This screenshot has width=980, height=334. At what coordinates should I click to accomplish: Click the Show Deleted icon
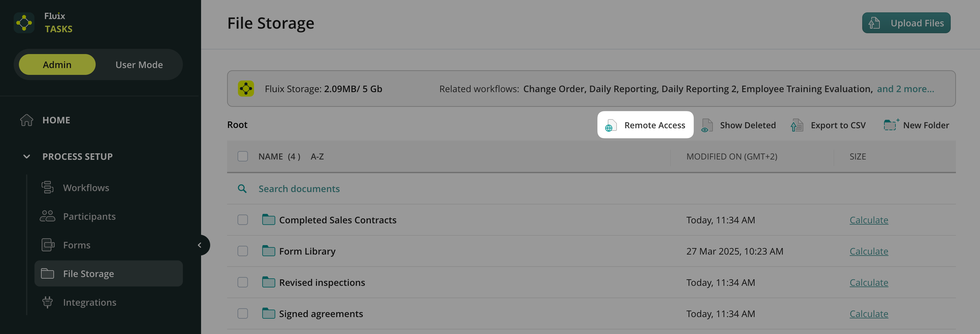[707, 125]
